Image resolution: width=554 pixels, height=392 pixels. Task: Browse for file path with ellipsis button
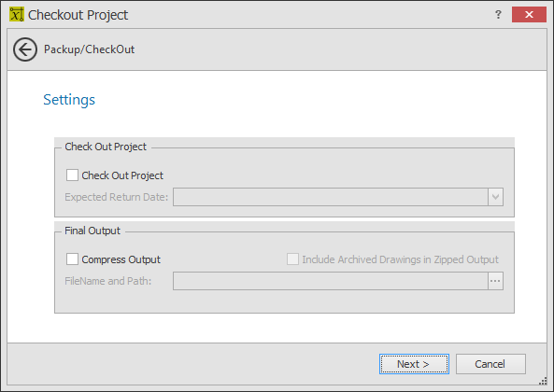[495, 281]
